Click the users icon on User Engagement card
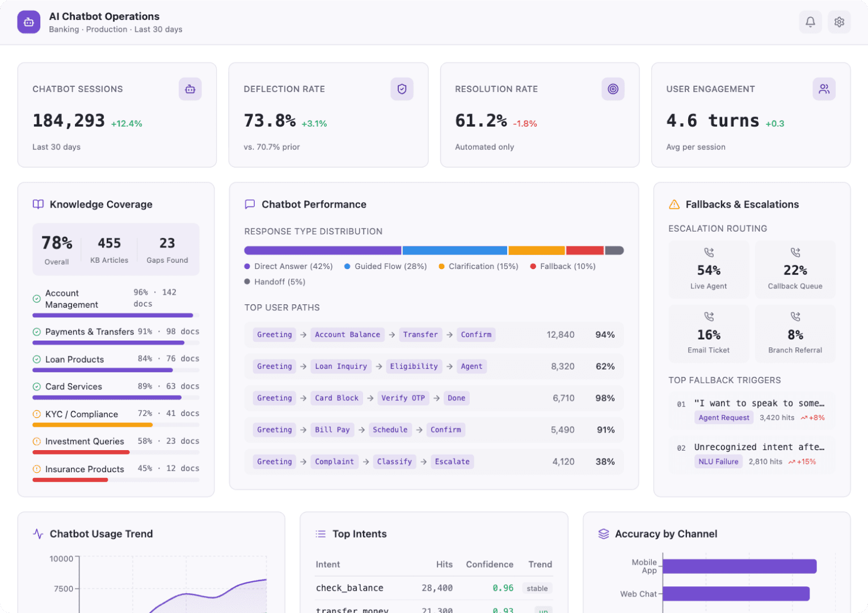 click(824, 89)
